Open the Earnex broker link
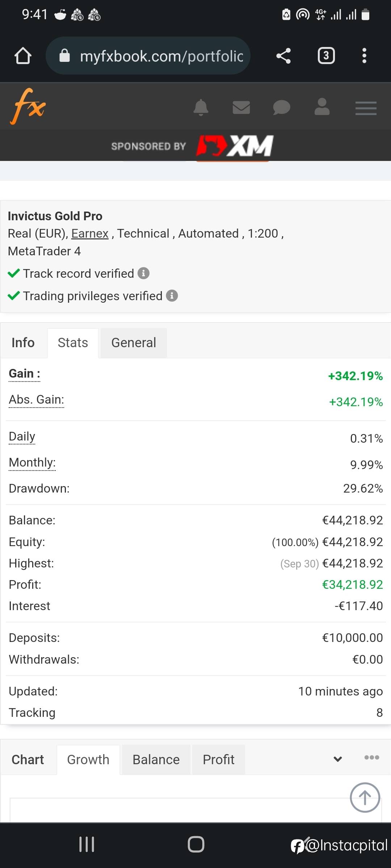This screenshot has width=391, height=868. pos(90,234)
